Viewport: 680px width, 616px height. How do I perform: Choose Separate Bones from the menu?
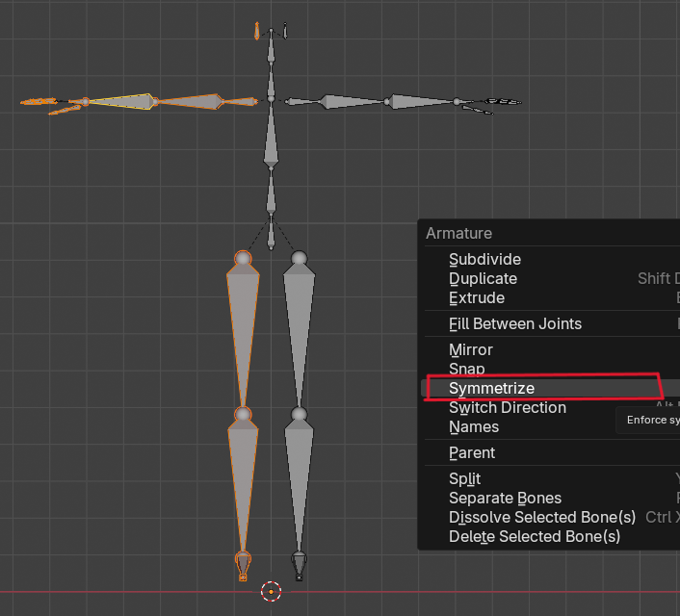[x=505, y=498]
